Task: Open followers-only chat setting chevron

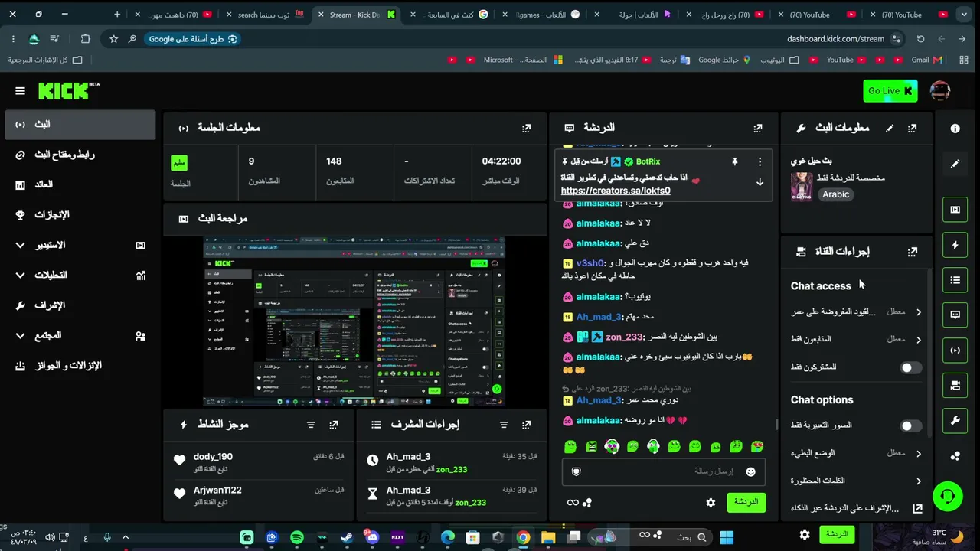Action: click(918, 339)
